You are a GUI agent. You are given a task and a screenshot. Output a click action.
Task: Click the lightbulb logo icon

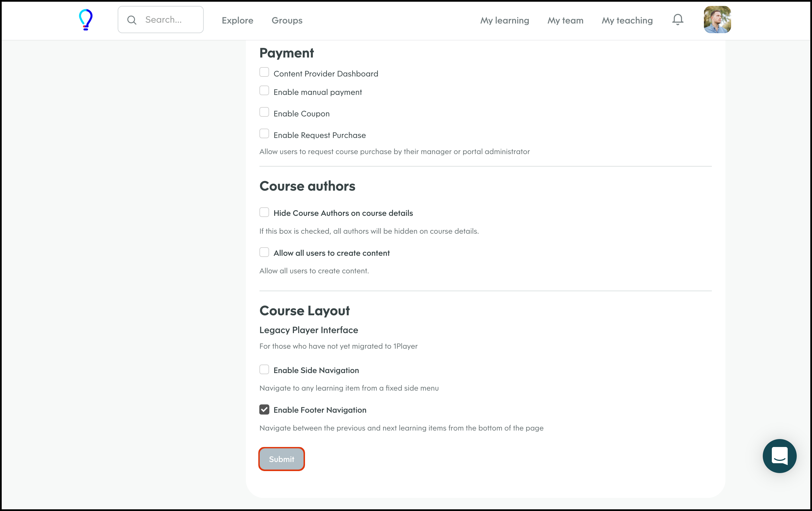coord(86,20)
